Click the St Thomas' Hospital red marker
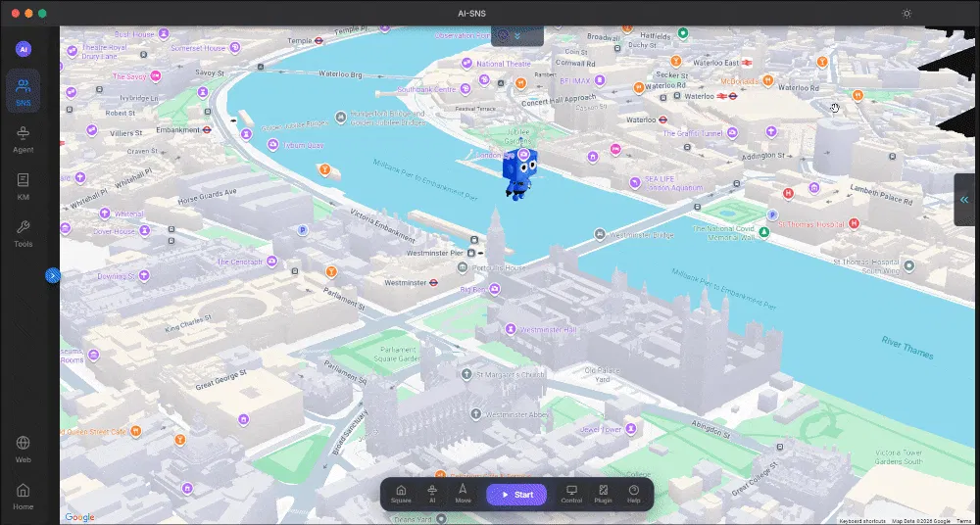This screenshot has width=980, height=525. 854,223
